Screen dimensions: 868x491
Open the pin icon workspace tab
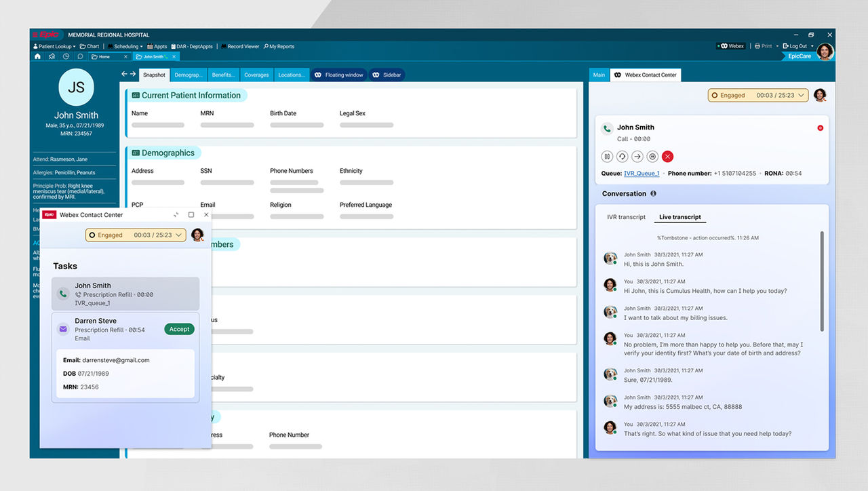tap(52, 56)
